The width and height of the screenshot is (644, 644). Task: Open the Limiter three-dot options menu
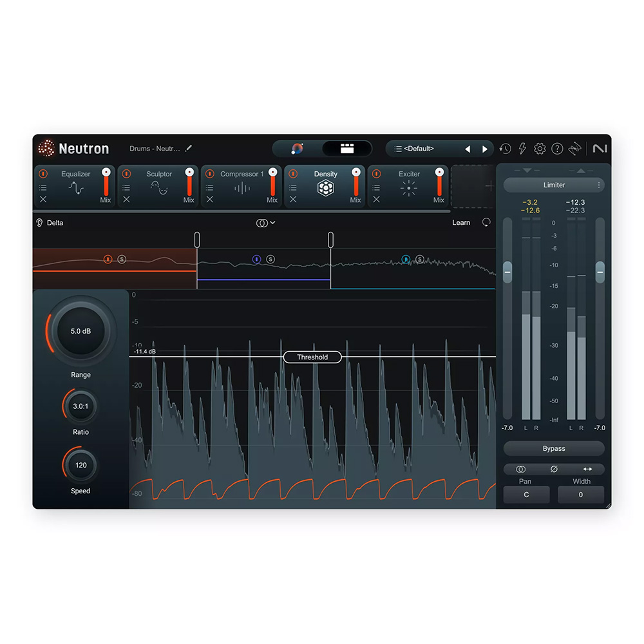point(599,185)
